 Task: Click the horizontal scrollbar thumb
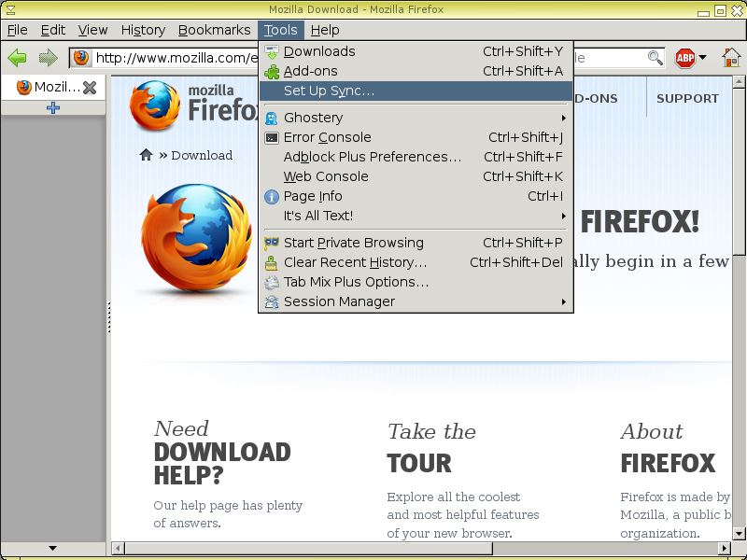309,548
